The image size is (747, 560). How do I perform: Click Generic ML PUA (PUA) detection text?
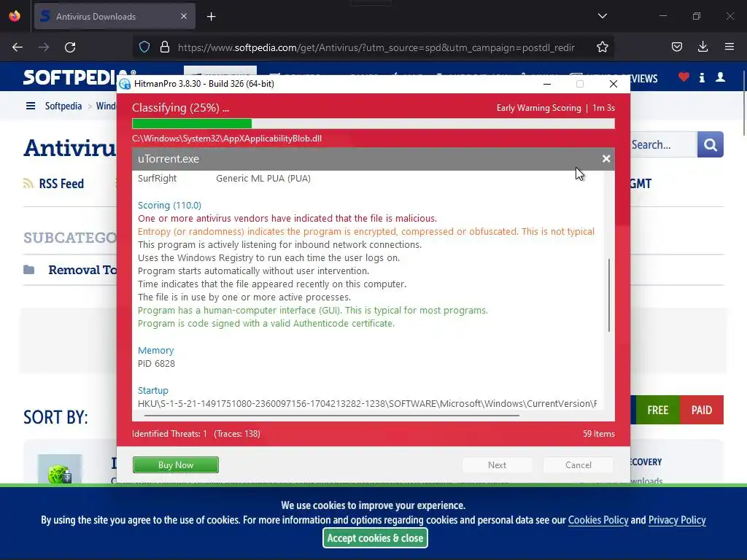click(263, 179)
